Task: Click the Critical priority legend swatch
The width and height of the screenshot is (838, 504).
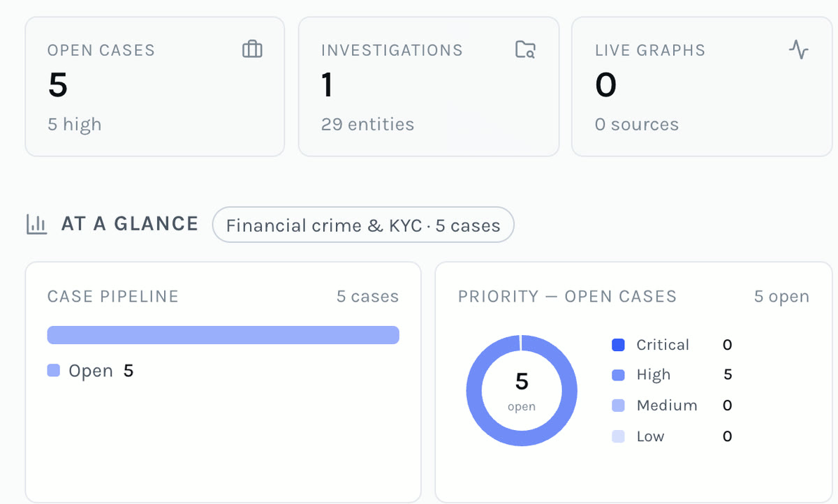Action: [618, 345]
